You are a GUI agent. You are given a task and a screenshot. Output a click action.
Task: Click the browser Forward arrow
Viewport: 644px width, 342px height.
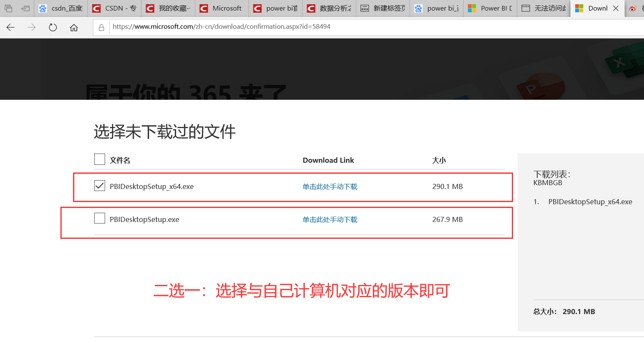tap(32, 27)
